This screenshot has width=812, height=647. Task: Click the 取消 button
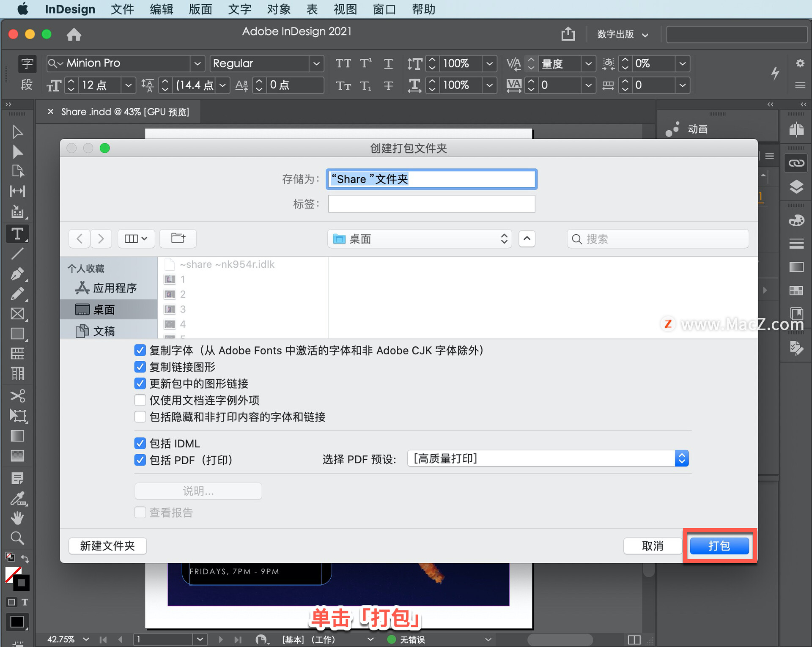[652, 546]
